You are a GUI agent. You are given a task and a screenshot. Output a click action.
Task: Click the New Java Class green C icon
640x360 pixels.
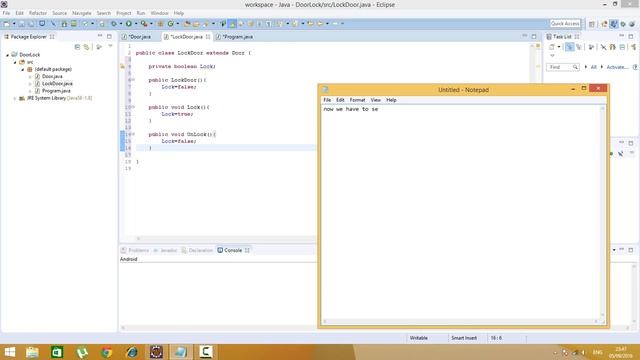pos(171,24)
